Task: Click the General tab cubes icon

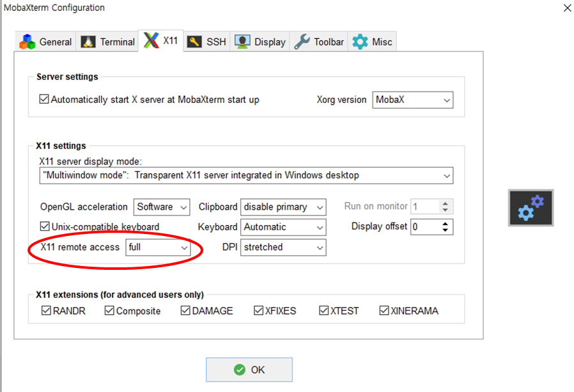Action: [x=27, y=42]
